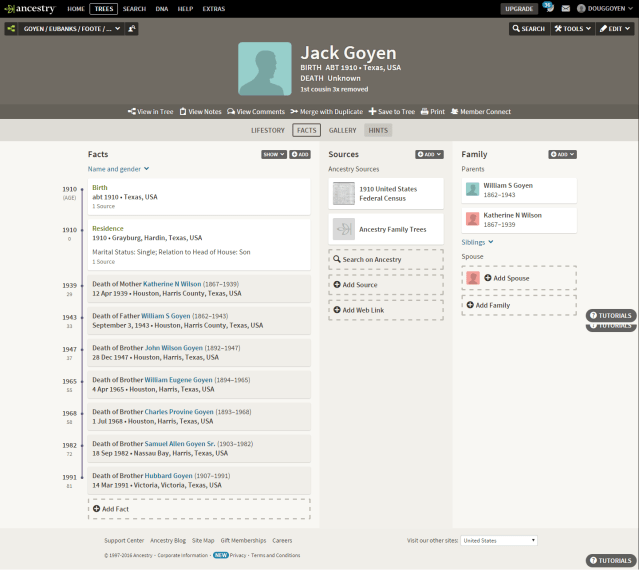Open the Hubbard Goyen link
The width and height of the screenshot is (639, 570).
(x=168, y=475)
